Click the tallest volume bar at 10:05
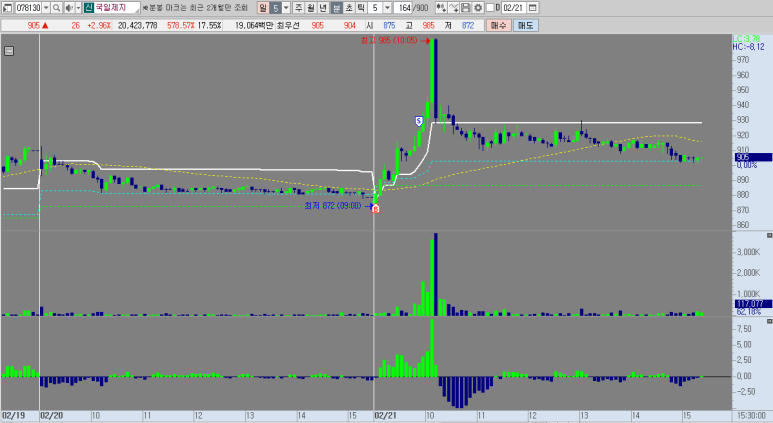 435,274
